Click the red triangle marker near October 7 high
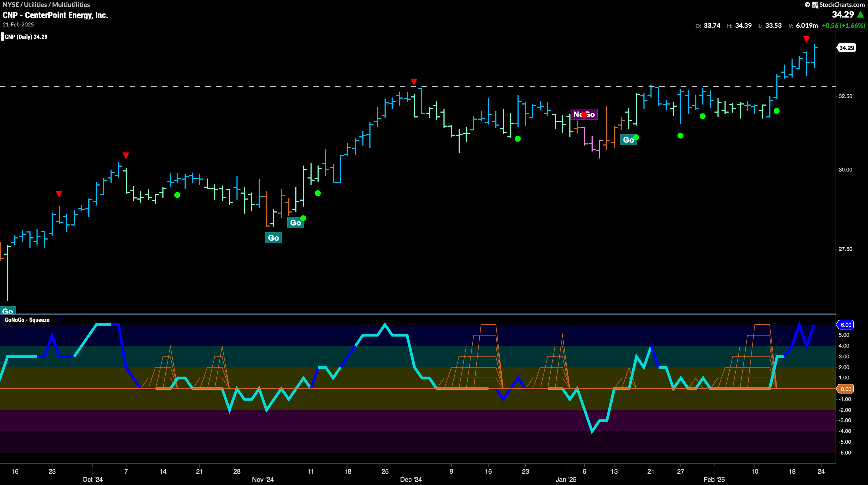868x485 pixels. coord(126,156)
